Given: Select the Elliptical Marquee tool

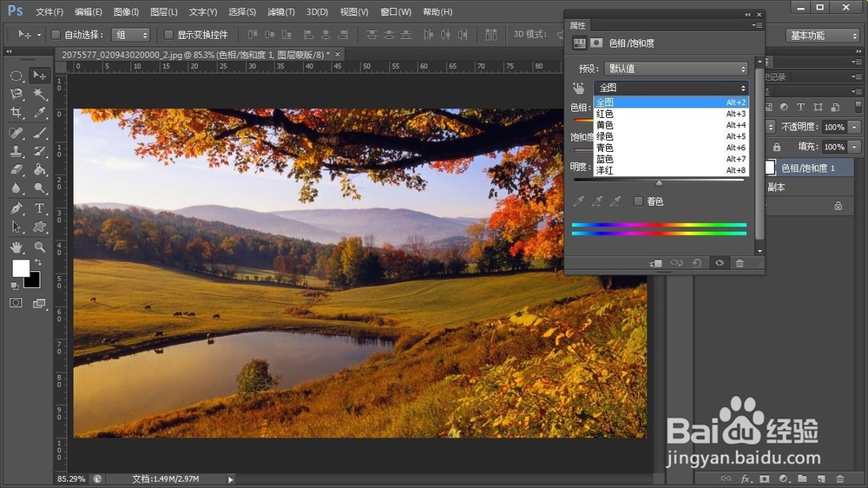Looking at the screenshot, I should 16,76.
